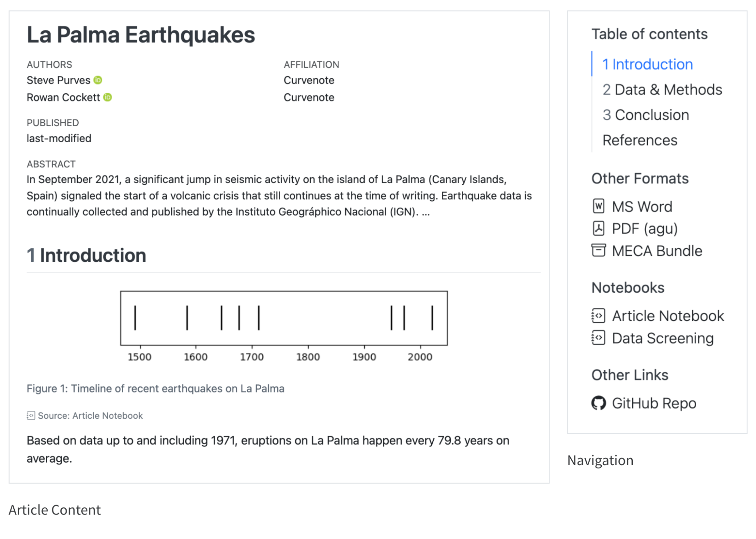Click the Data Screening notebook icon
756x539 pixels.
[598, 338]
